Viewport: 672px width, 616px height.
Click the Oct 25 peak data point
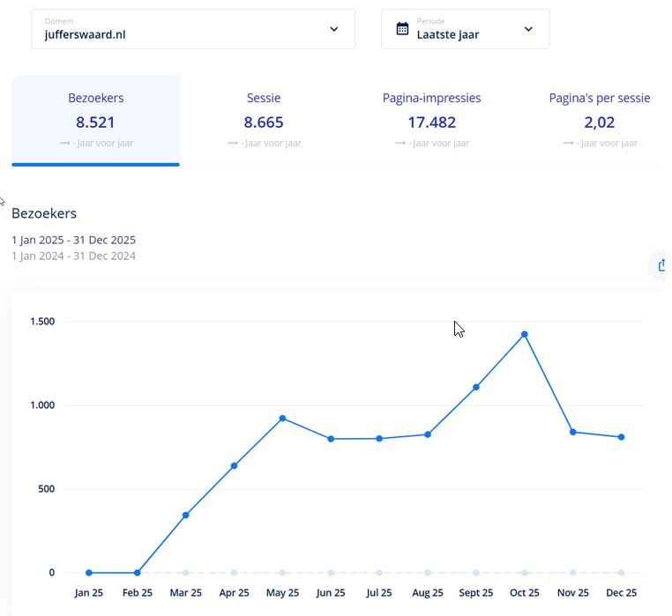click(525, 334)
